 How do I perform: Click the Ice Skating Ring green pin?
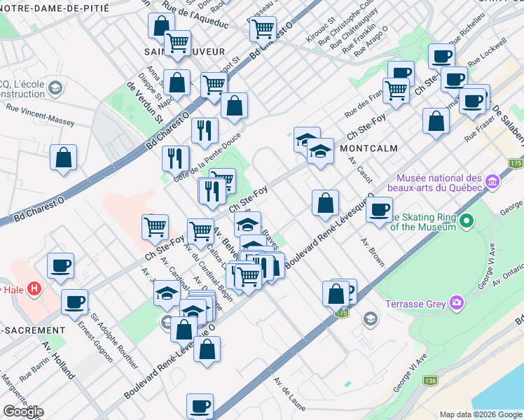(467, 221)
